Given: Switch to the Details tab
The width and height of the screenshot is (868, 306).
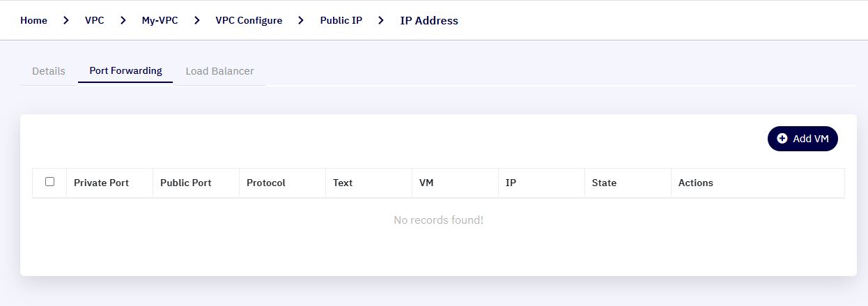Looking at the screenshot, I should click(x=49, y=71).
